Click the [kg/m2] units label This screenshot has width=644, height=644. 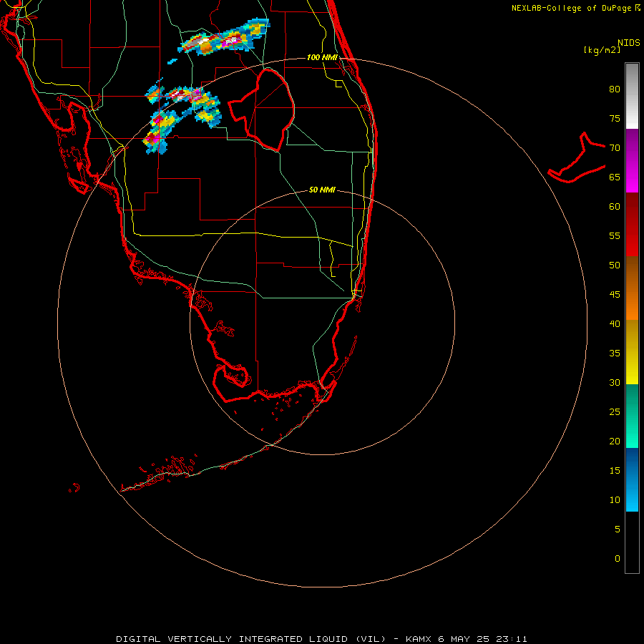[602, 50]
